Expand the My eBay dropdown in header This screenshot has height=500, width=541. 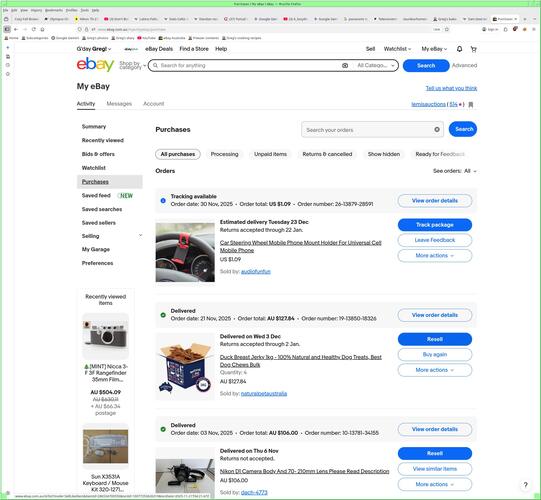click(x=434, y=49)
